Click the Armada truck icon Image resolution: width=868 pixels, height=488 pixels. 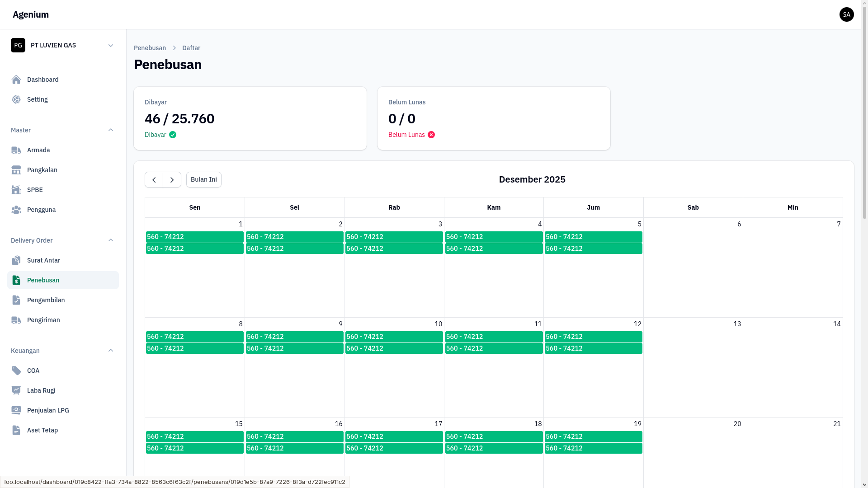pos(16,150)
